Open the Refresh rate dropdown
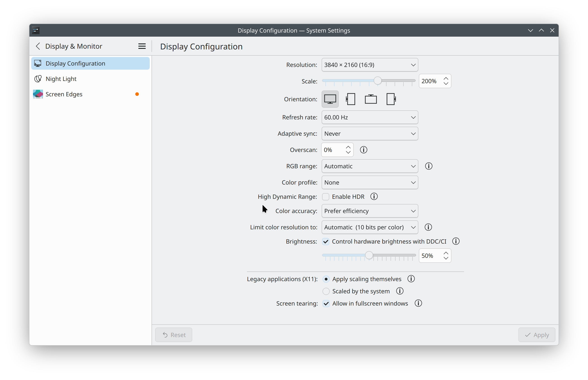 (x=370, y=117)
